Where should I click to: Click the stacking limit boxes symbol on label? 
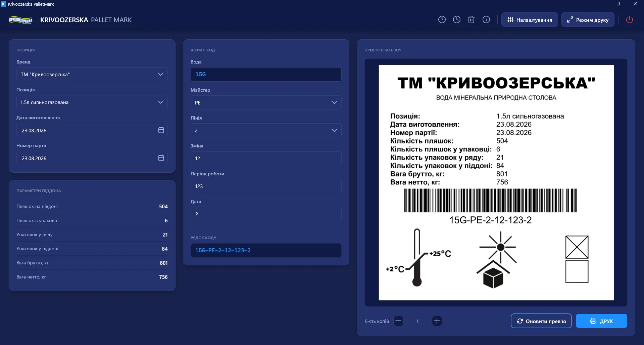577,259
